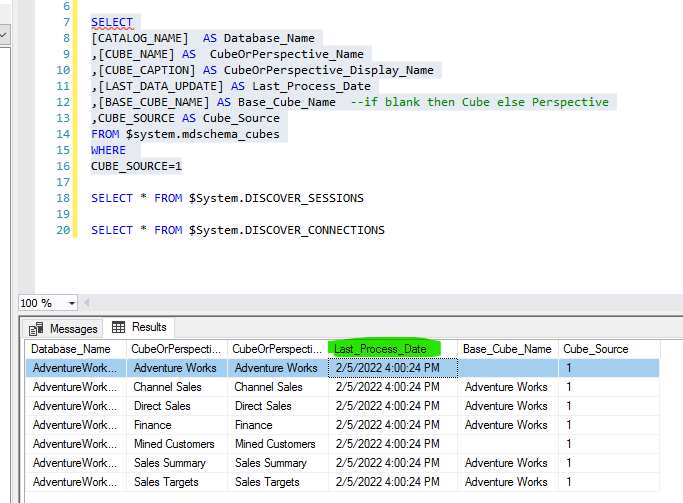This screenshot has width=683, height=503.
Task: Click the Base_Cube_Name column header
Action: [x=507, y=349]
